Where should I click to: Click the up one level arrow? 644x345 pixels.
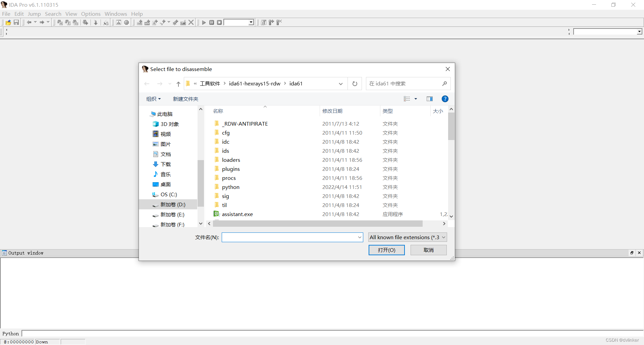tap(178, 84)
